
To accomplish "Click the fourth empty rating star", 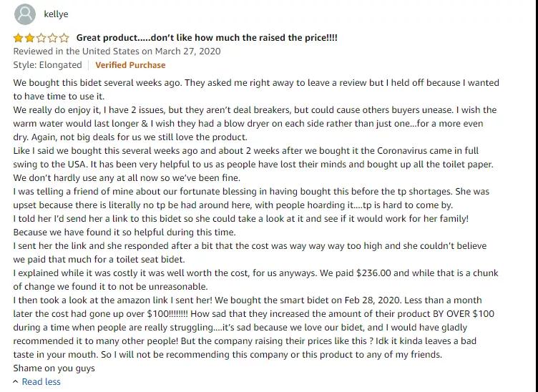I will coord(52,38).
